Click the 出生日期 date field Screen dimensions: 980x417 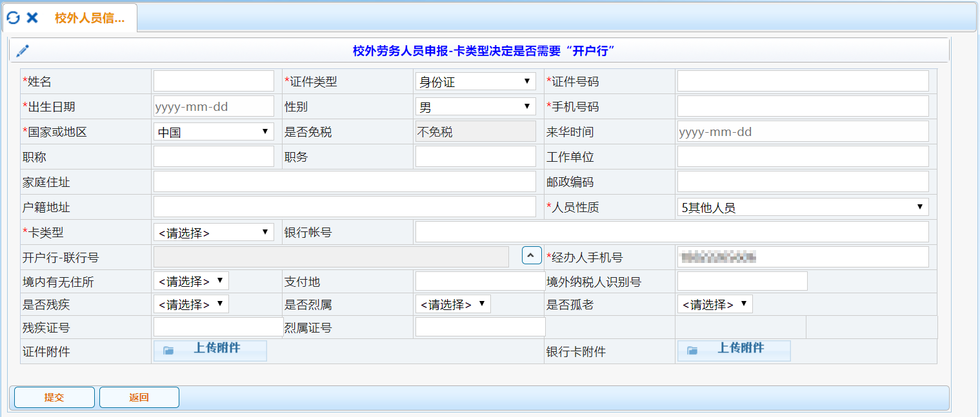(x=213, y=106)
